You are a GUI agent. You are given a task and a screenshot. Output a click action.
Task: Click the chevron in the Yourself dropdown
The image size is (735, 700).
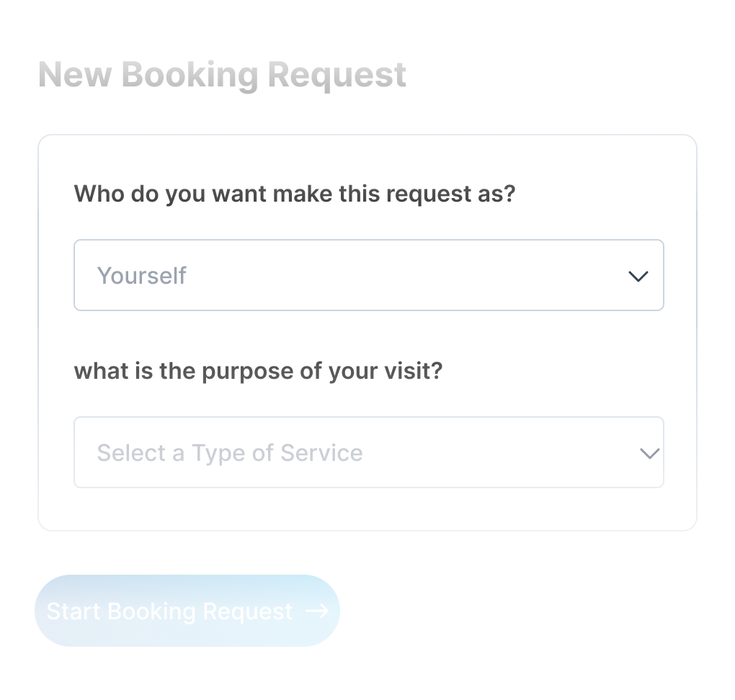[638, 276]
